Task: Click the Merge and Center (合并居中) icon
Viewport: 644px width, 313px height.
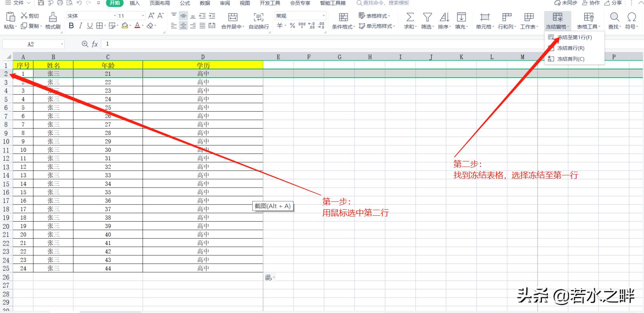Action: coord(233,17)
